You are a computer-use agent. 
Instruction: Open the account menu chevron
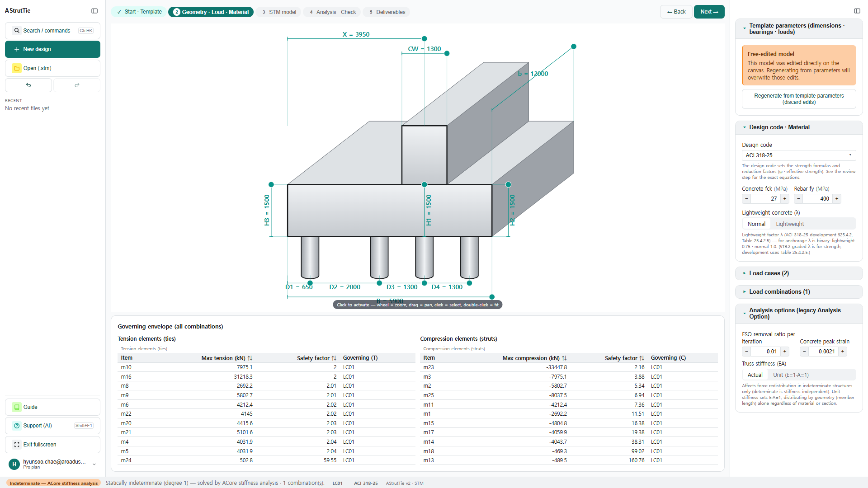pos(94,464)
